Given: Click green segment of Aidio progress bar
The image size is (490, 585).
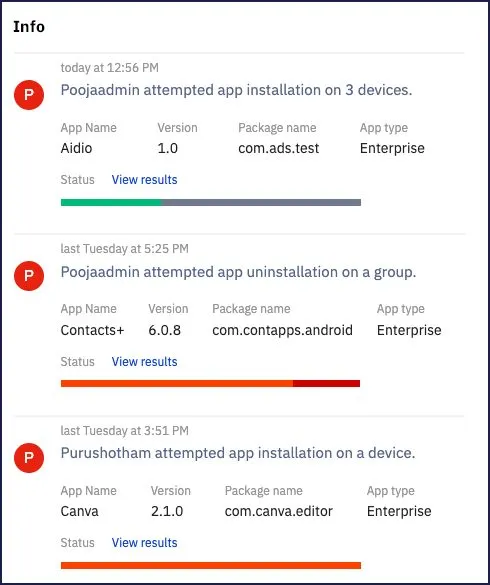Looking at the screenshot, I should coord(111,203).
